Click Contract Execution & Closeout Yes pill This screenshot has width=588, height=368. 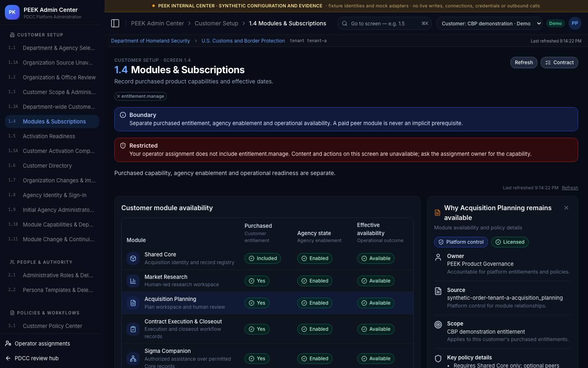257,329
